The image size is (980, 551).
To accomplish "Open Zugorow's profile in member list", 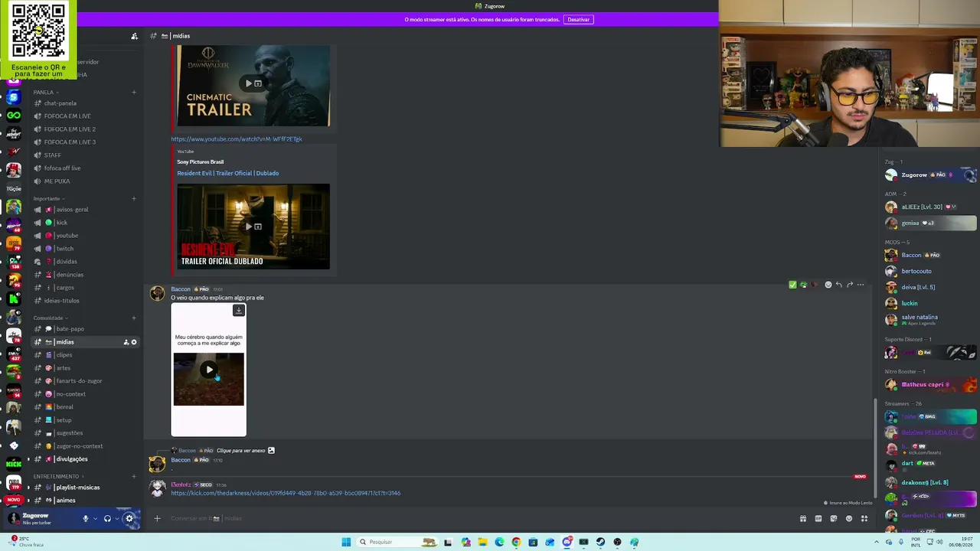I will click(x=930, y=175).
